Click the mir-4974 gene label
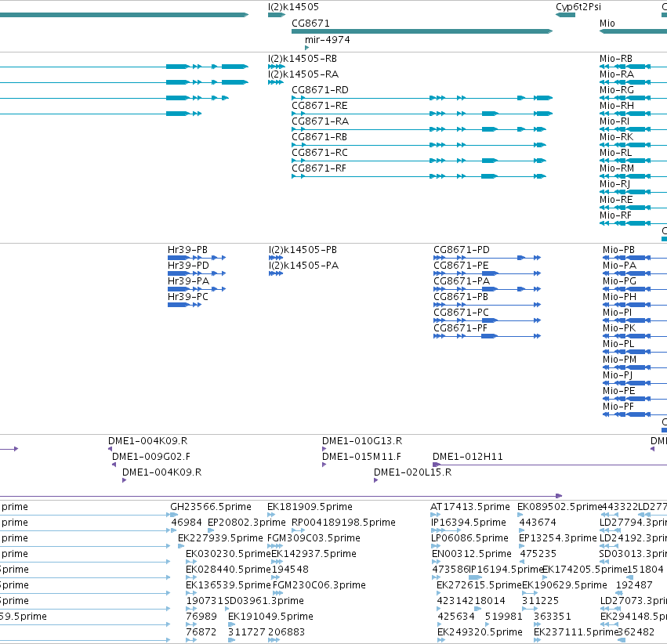Viewport: 667px width, 644px height. [x=328, y=40]
